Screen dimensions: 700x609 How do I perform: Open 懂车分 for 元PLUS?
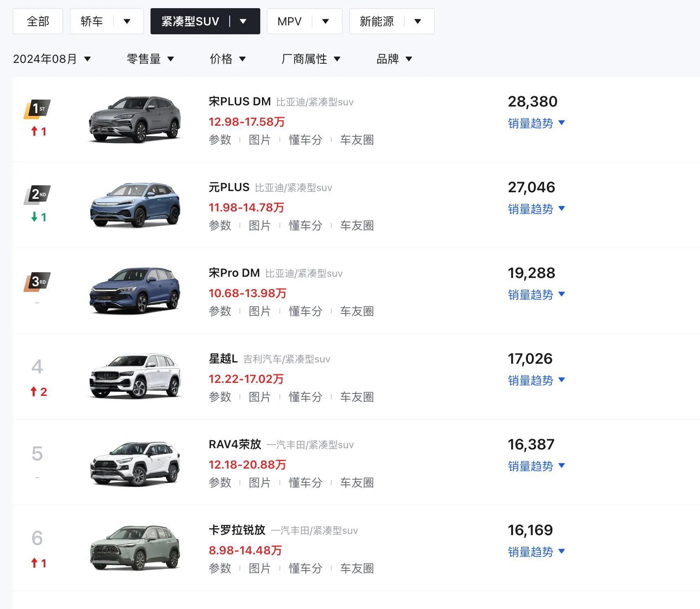(x=306, y=225)
